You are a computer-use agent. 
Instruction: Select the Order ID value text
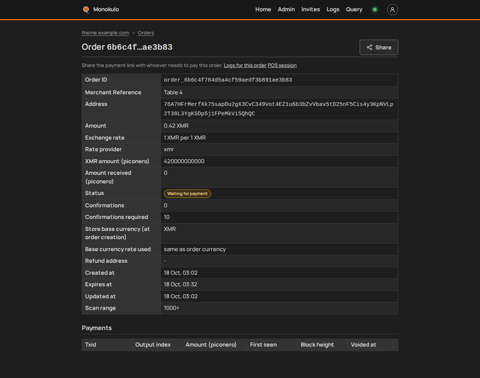(228, 80)
